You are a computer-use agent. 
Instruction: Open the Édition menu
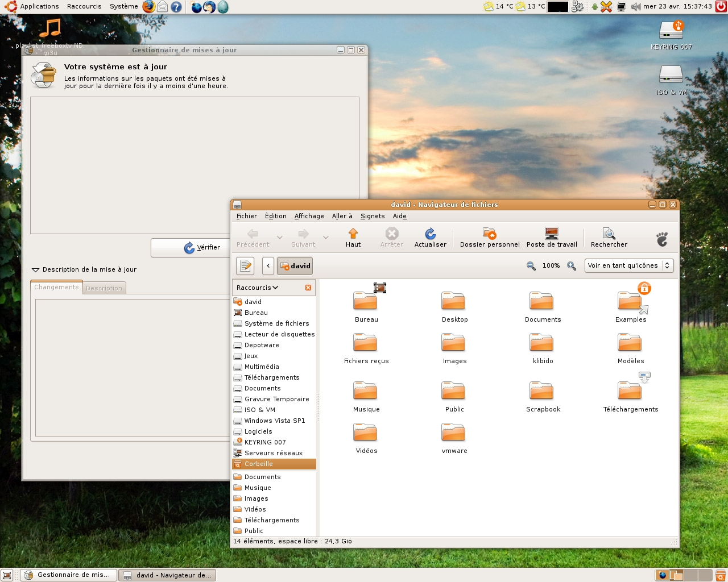tap(276, 216)
